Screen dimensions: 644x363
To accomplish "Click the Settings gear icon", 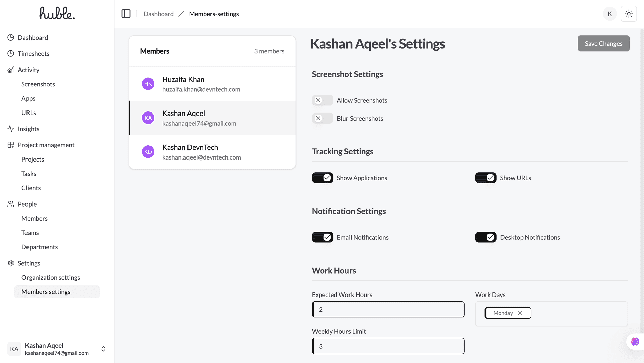I will coord(11,263).
